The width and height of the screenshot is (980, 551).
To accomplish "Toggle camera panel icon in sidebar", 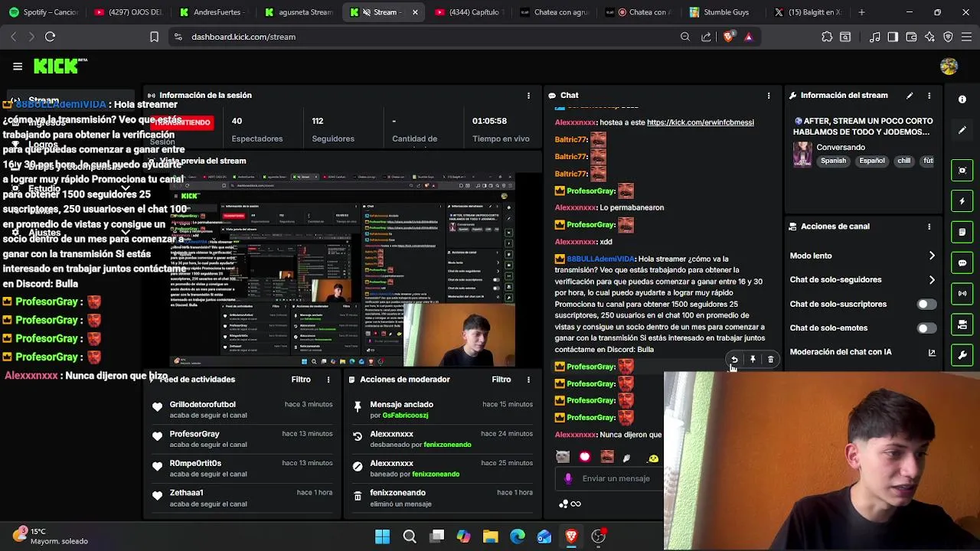I will point(962,324).
